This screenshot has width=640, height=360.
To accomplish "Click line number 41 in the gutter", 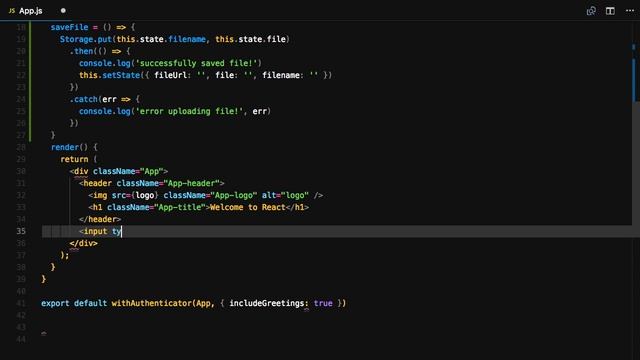I will coord(21,303).
